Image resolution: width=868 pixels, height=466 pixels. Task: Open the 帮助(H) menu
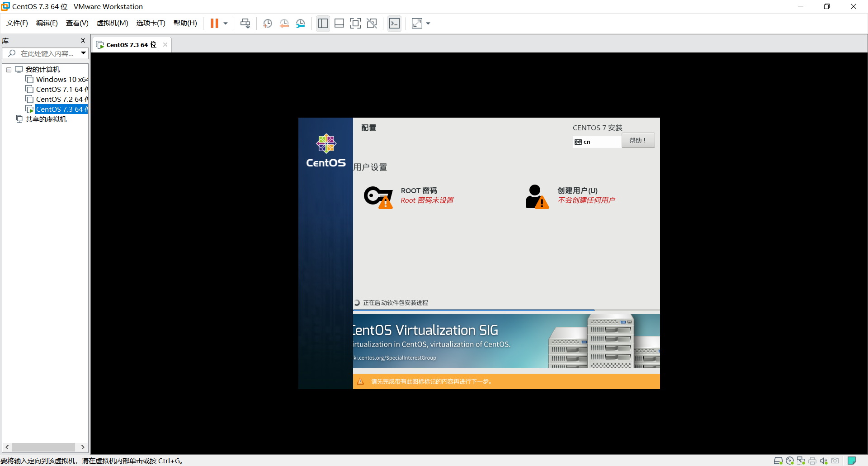(x=185, y=23)
